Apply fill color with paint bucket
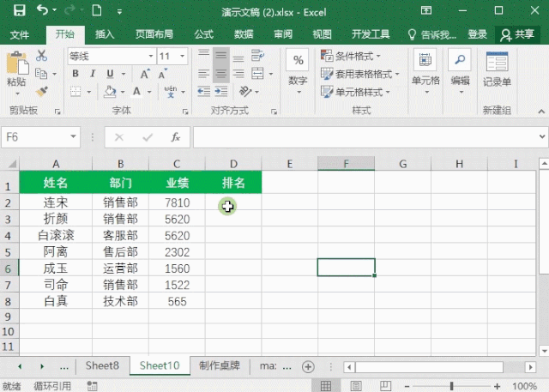The image size is (549, 392). [x=110, y=92]
